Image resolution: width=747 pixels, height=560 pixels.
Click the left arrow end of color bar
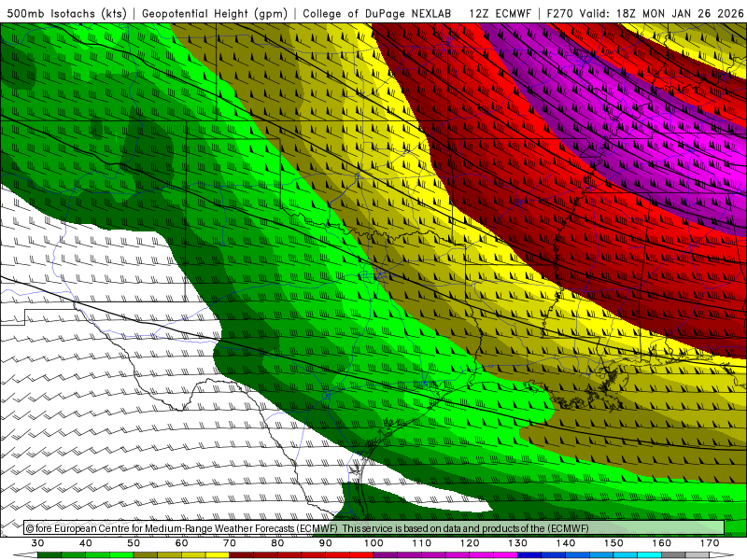26,555
